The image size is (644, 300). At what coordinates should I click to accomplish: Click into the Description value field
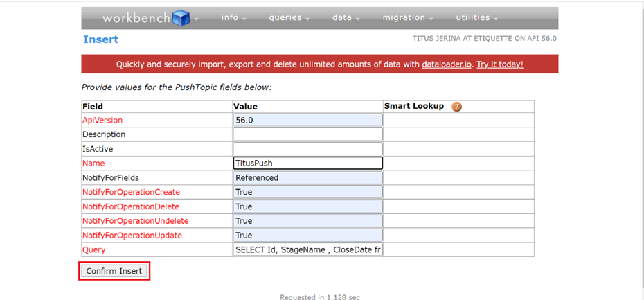coord(307,134)
